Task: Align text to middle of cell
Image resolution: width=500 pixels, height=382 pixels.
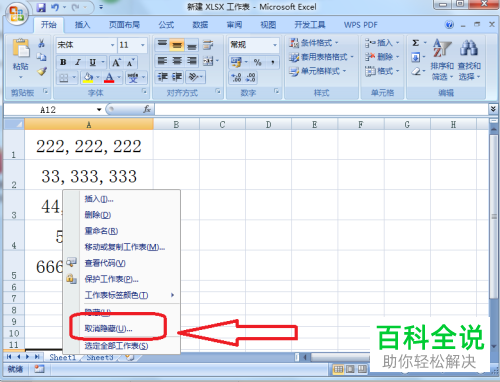Action: pyautogui.click(x=177, y=45)
